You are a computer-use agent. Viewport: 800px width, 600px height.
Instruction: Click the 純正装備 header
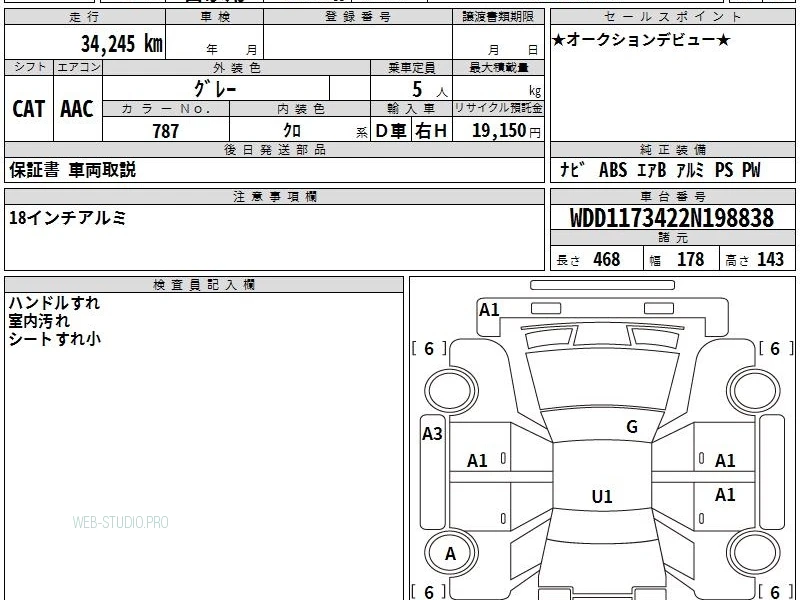pos(672,149)
